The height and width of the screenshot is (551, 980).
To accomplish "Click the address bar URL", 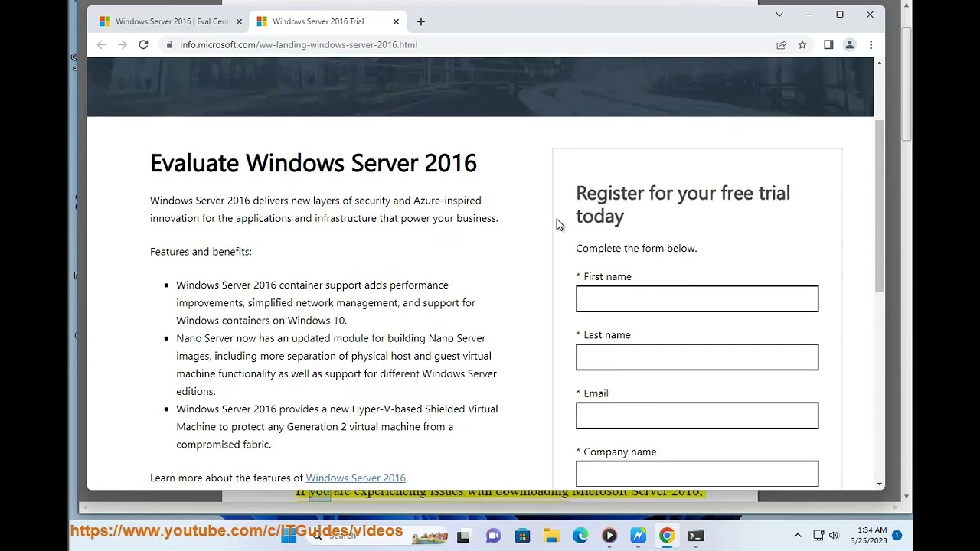I will coord(299,44).
